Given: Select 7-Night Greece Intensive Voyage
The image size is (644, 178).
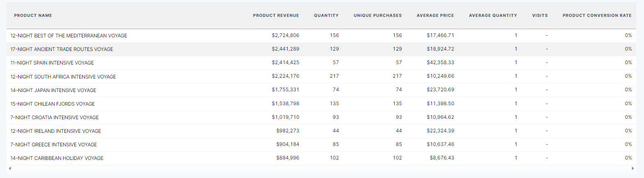Looking at the screenshot, I should [x=54, y=145].
